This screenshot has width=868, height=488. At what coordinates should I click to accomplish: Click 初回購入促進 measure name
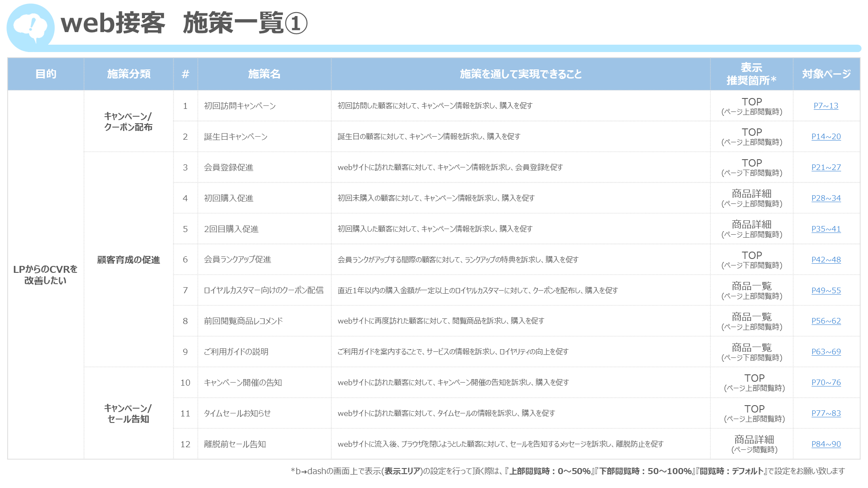pyautogui.click(x=229, y=198)
